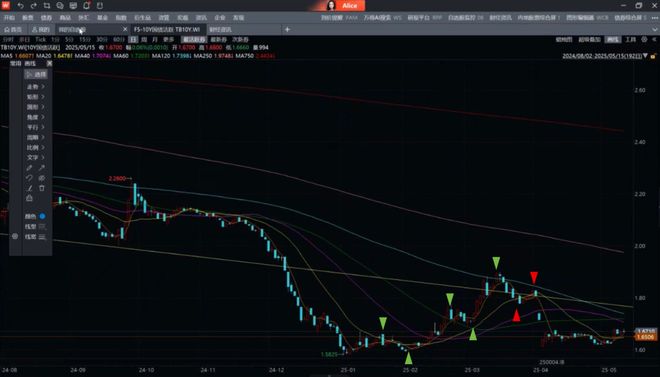
Task: Select the trash can delete-drawing icon
Action: point(42,188)
